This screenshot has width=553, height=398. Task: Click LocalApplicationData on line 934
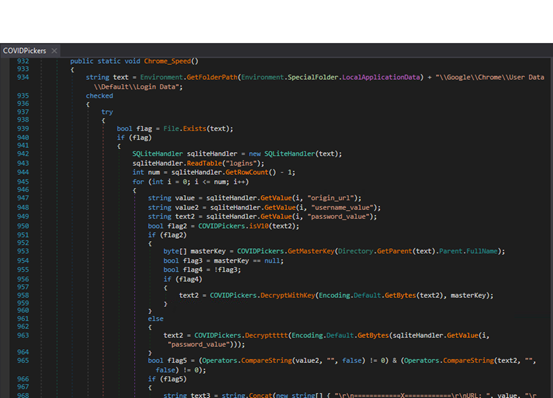(381, 77)
